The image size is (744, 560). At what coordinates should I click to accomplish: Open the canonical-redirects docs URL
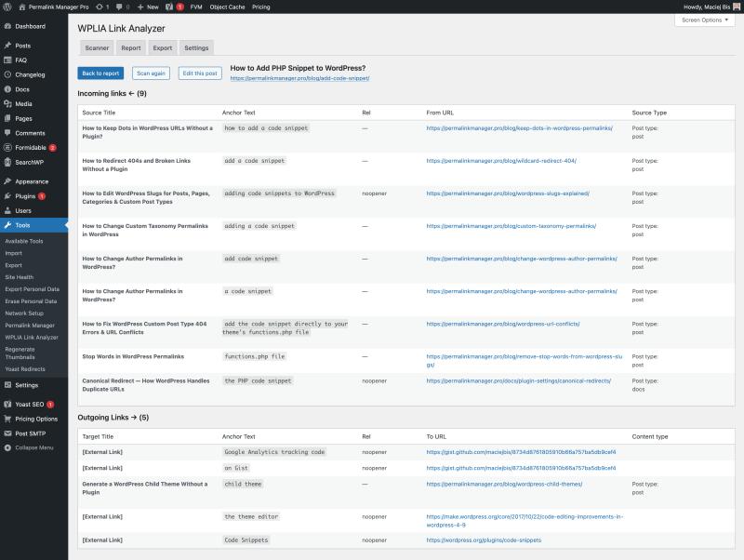click(x=519, y=381)
